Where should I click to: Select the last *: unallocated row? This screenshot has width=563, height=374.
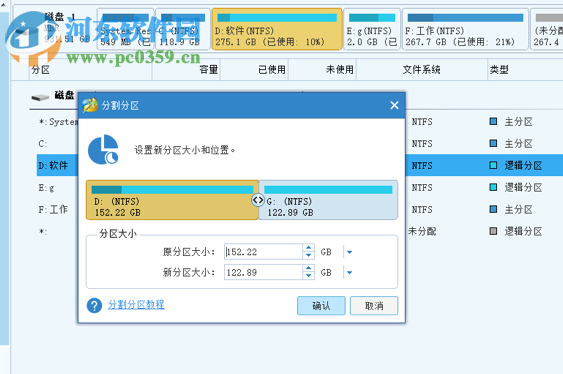(x=300, y=231)
